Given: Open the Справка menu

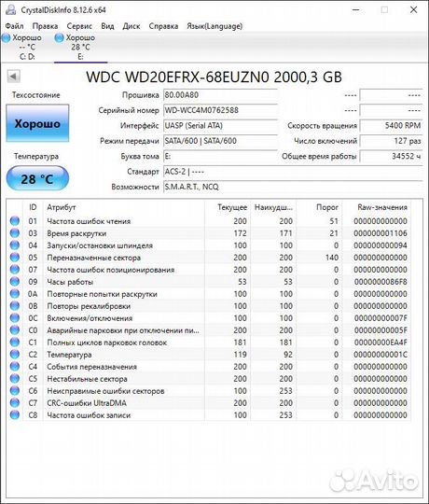Looking at the screenshot, I should (163, 26).
